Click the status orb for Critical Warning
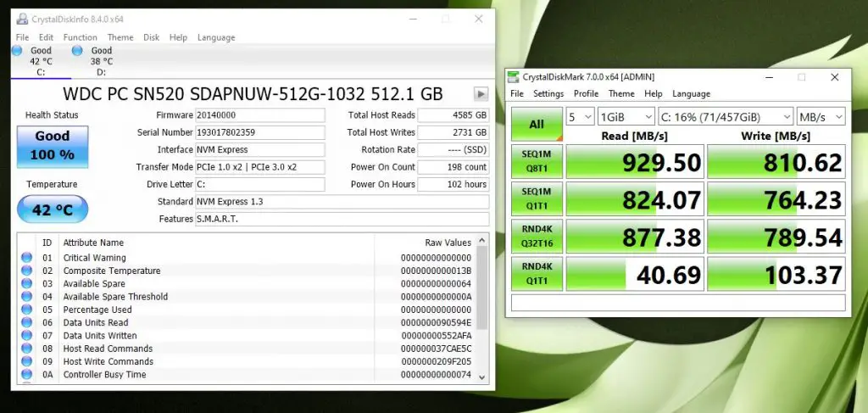The image size is (868, 413). click(x=26, y=258)
